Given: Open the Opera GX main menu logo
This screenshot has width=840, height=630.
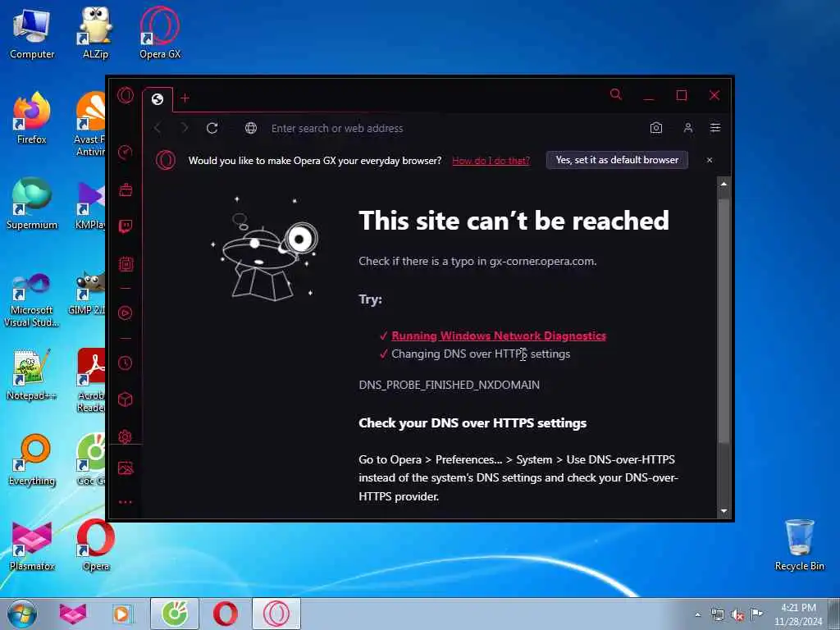Looking at the screenshot, I should pos(126,95).
